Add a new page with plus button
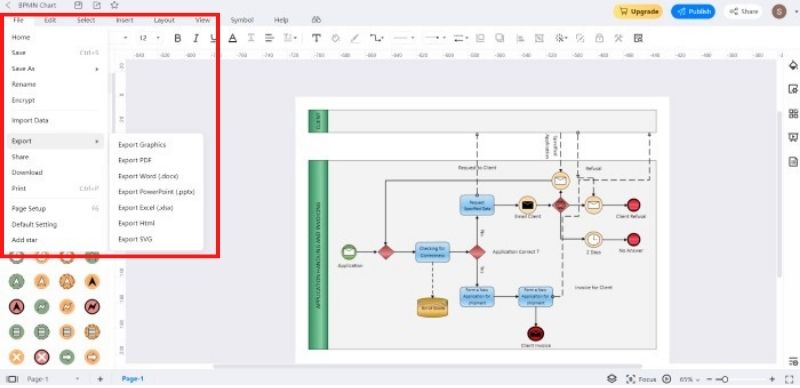The image size is (800, 388). pyautogui.click(x=100, y=379)
